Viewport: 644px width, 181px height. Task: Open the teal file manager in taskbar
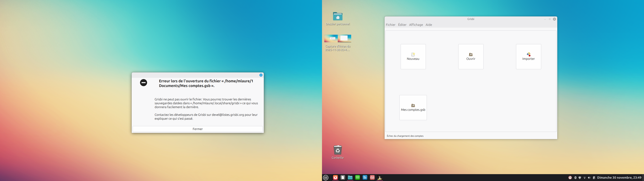click(x=350, y=177)
